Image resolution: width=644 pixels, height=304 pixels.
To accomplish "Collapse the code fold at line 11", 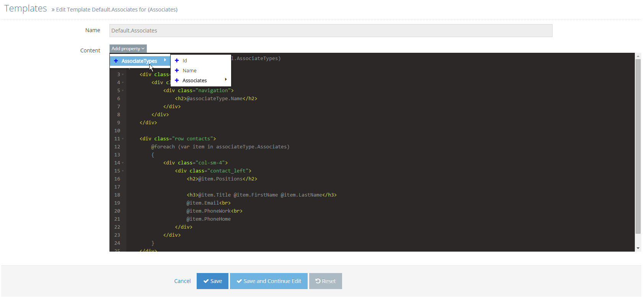I will coord(123,139).
